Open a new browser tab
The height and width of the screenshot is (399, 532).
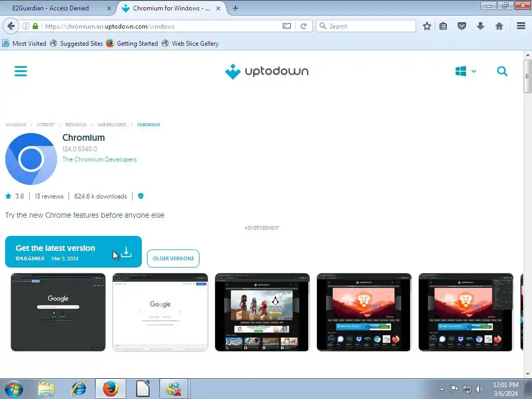[235, 8]
